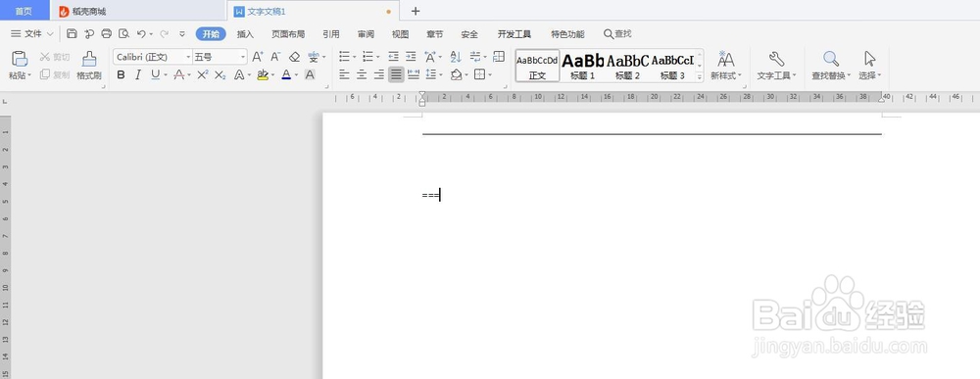Open the Paste (粘贴) dropdown arrow

click(29, 75)
